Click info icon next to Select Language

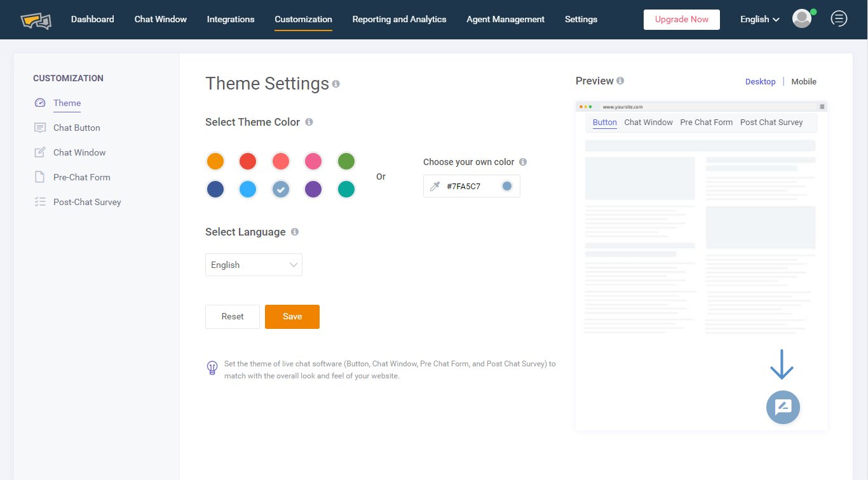(295, 232)
